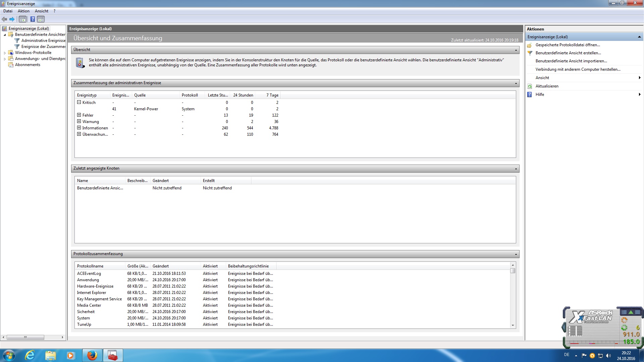Click the Aktualisieren refresh action
This screenshot has height=362, width=644.
pos(547,86)
